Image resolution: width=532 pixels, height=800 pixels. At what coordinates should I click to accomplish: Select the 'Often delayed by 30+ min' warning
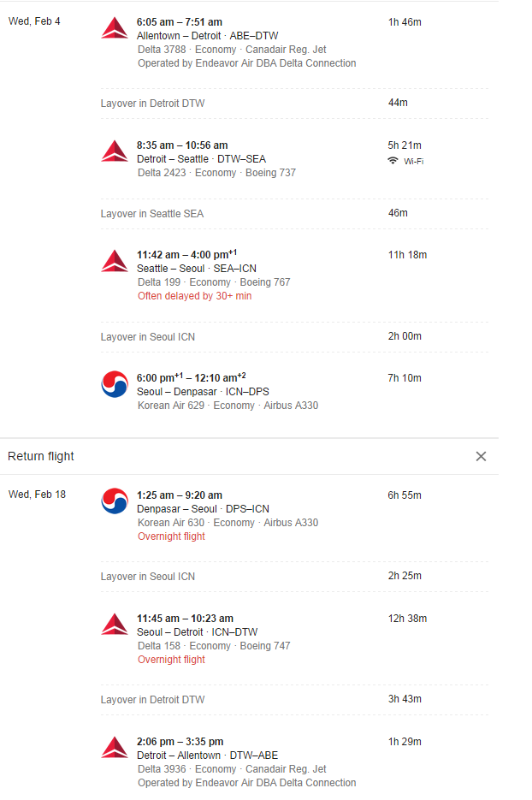(194, 296)
